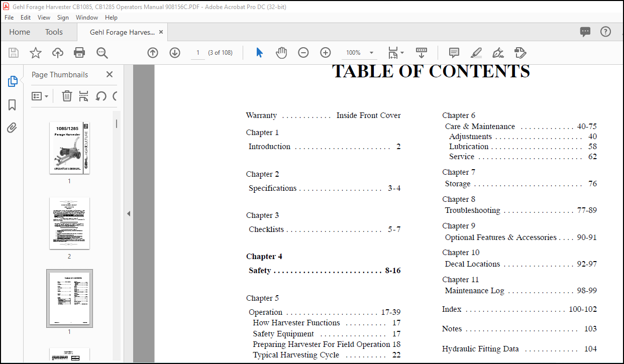This screenshot has height=364, width=624.
Task: Open the Help question mark icon
Action: (x=606, y=32)
